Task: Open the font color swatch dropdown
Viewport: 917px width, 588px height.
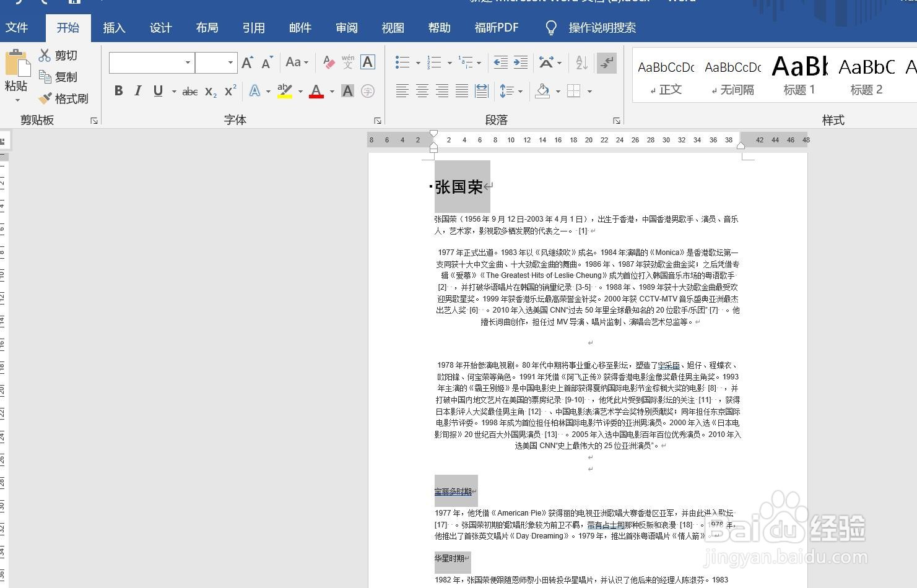Action: click(x=331, y=91)
